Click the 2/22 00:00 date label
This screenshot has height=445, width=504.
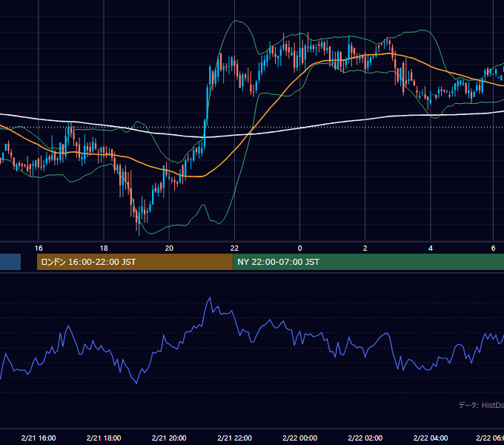pos(300,438)
